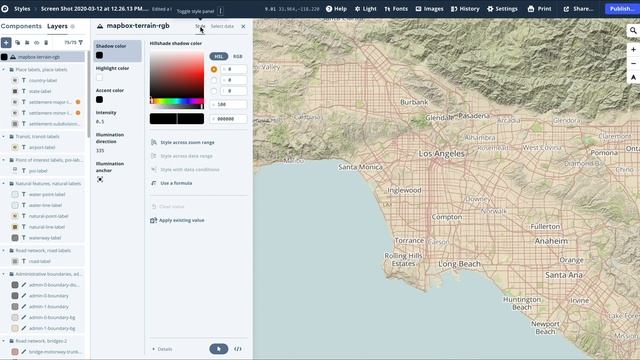Click the Print button in top bar

pyautogui.click(x=539, y=9)
